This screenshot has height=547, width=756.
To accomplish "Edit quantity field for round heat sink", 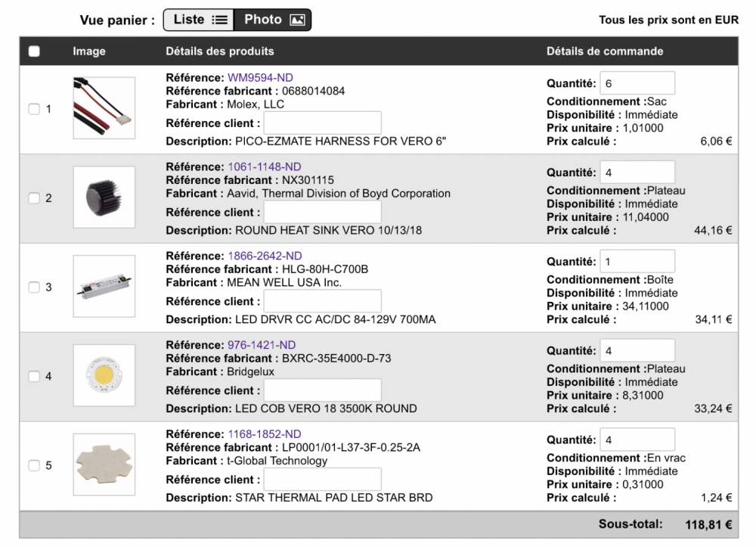I will pos(637,172).
